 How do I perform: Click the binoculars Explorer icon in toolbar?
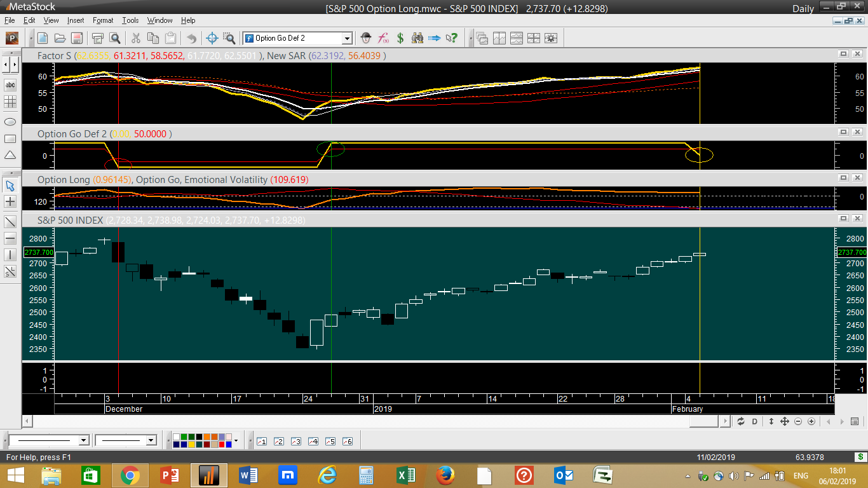[417, 38]
